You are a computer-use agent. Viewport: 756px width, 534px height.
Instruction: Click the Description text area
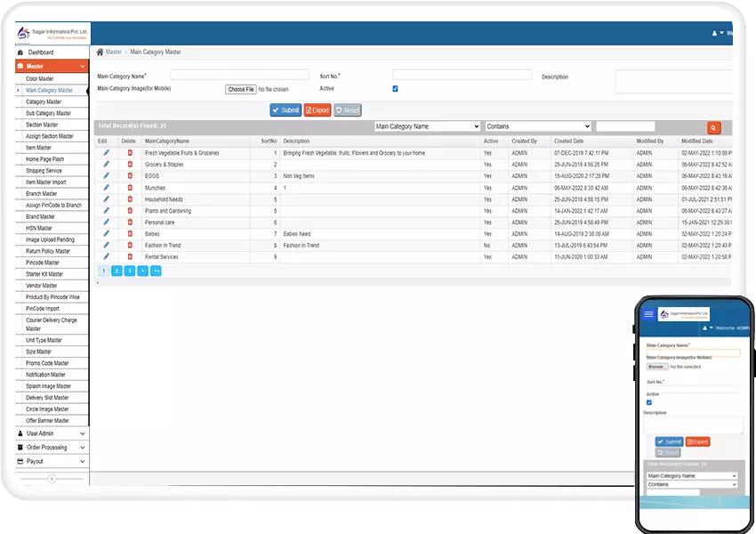point(674,82)
